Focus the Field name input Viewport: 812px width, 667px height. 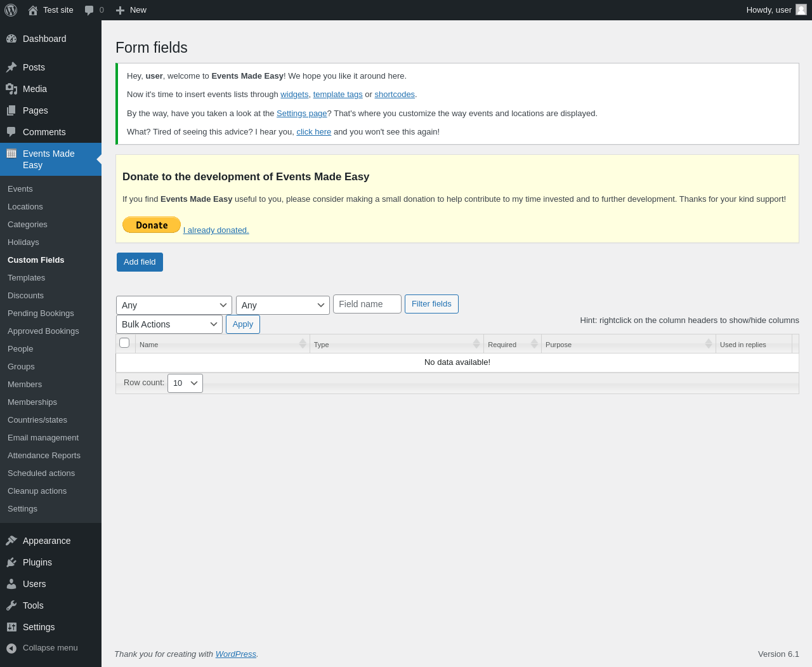pyautogui.click(x=367, y=304)
